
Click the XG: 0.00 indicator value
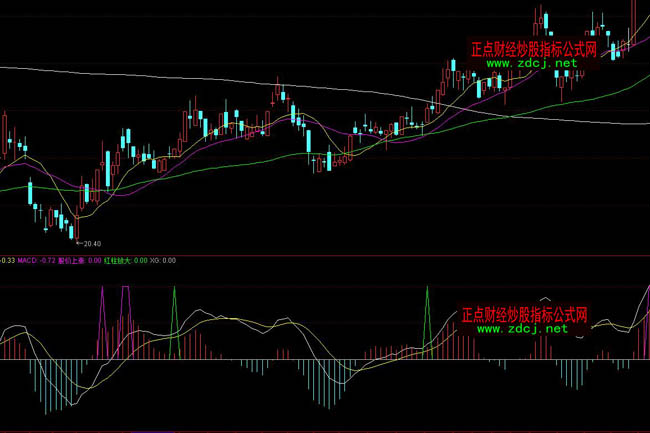click(x=163, y=260)
